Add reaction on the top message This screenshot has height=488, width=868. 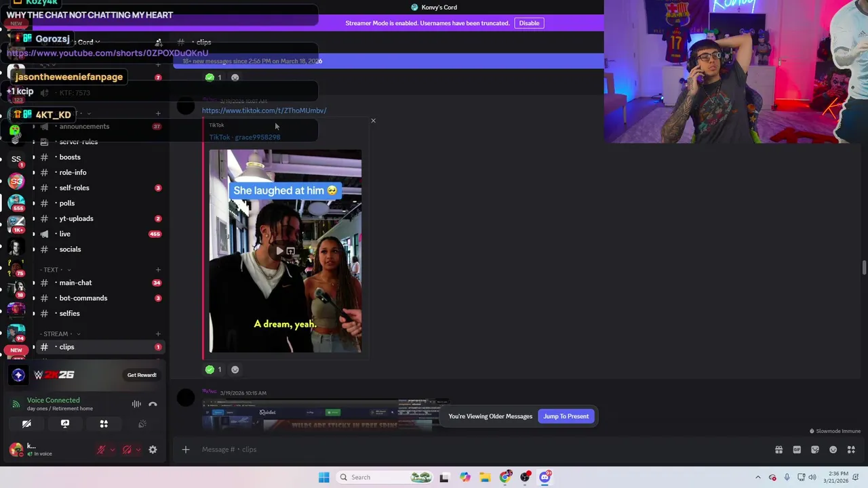pyautogui.click(x=235, y=77)
